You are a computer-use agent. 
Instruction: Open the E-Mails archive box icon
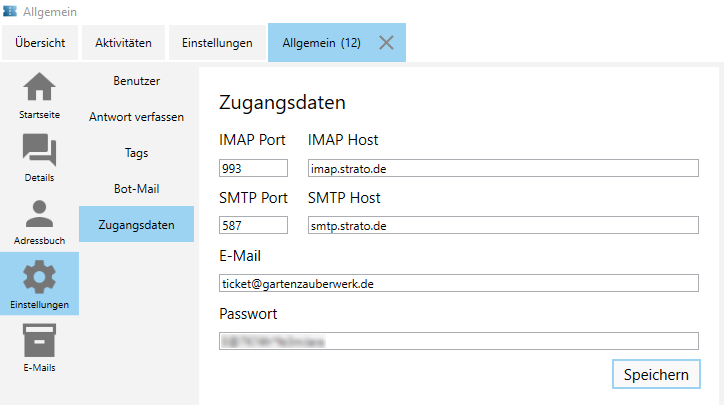(39, 340)
